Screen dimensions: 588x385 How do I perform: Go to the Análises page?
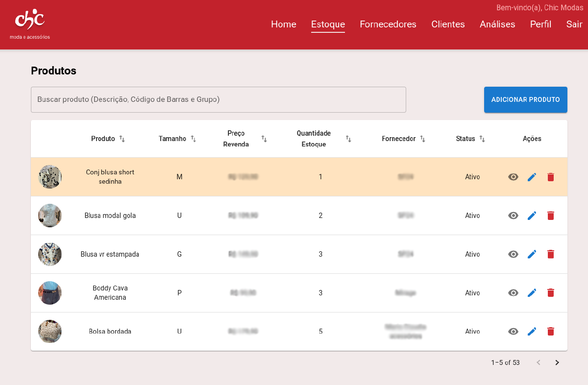(497, 24)
